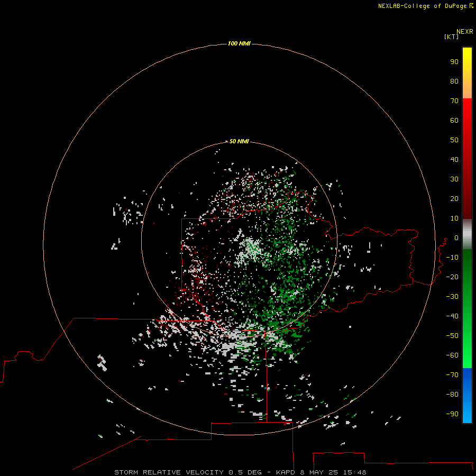Click the 8 MAY 25 date text
The width and height of the screenshot is (476, 476).
pos(319,472)
